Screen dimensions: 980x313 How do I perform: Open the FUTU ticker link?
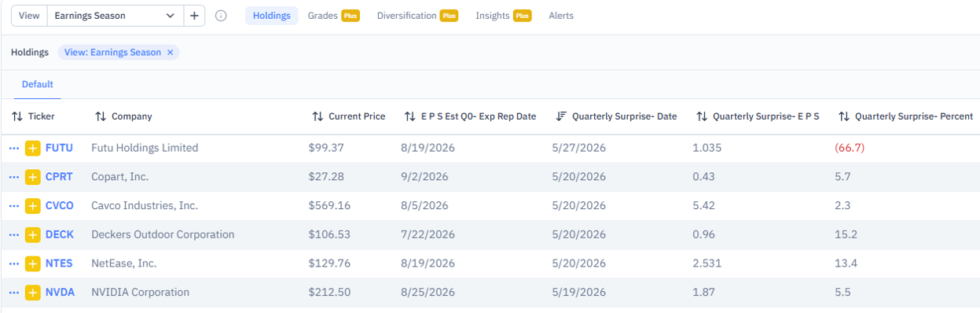click(x=60, y=148)
